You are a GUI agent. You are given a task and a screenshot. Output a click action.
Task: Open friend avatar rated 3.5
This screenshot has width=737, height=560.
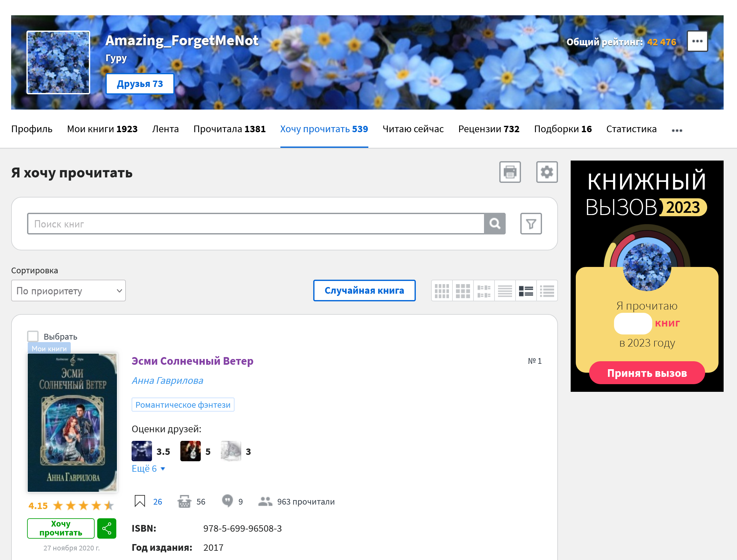point(142,451)
